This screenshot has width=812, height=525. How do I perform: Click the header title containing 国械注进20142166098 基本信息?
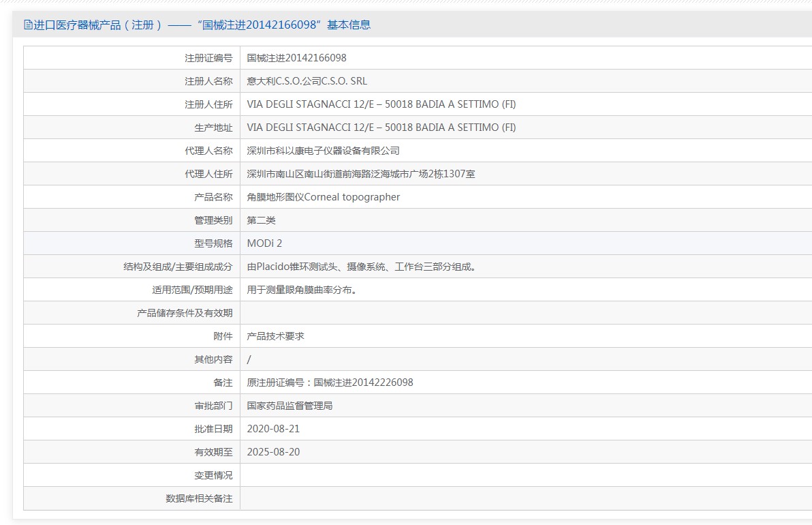tap(202, 25)
